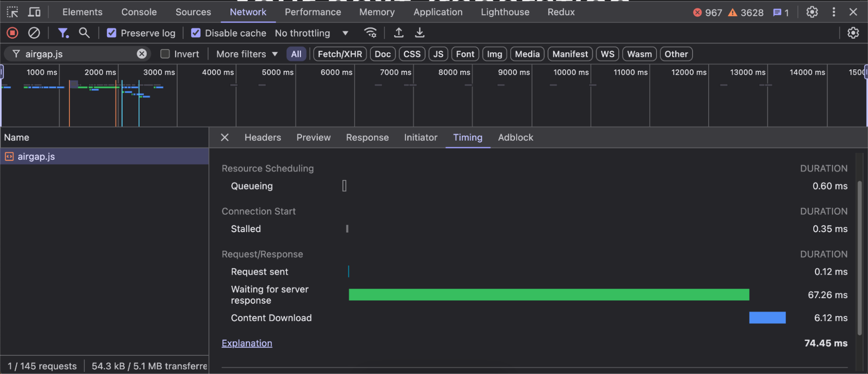Viewport: 868px width, 374px height.
Task: Activate the inspect element picker icon
Action: [x=13, y=12]
